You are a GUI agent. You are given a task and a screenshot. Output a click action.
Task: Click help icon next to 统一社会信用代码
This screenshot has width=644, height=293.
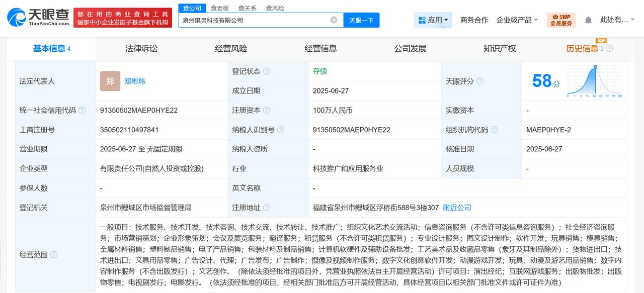click(x=82, y=110)
